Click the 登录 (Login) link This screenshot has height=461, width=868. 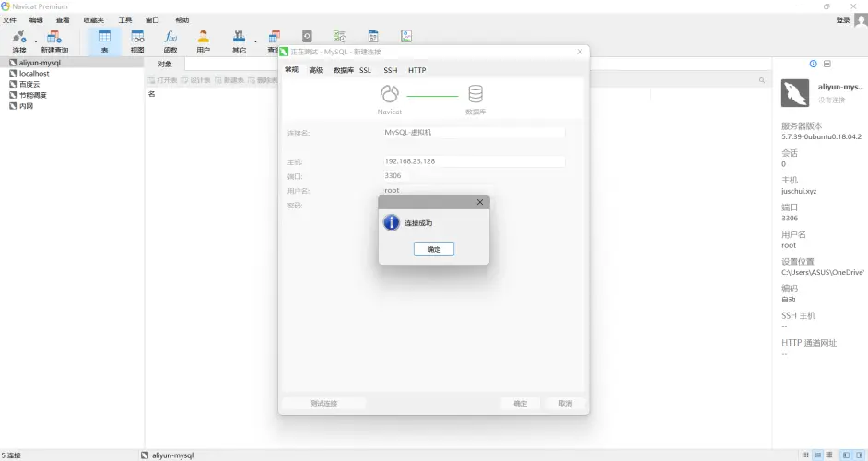pos(842,20)
